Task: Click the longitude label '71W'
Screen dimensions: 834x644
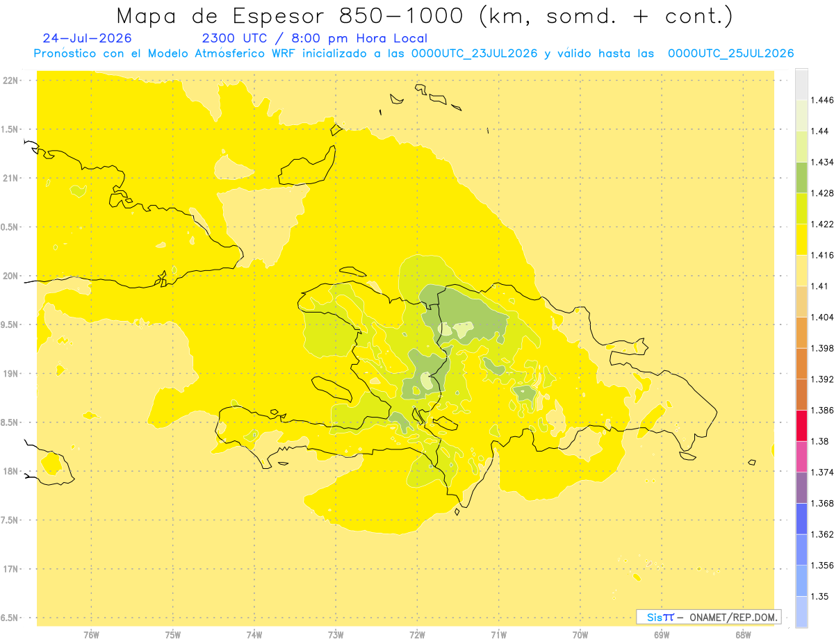Action: click(498, 635)
